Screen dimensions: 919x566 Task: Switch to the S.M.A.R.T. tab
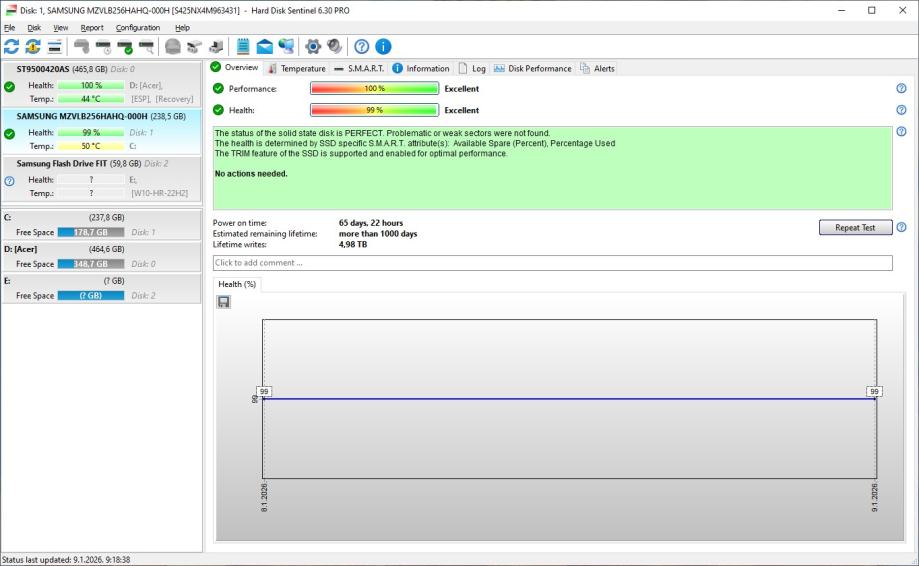359,68
